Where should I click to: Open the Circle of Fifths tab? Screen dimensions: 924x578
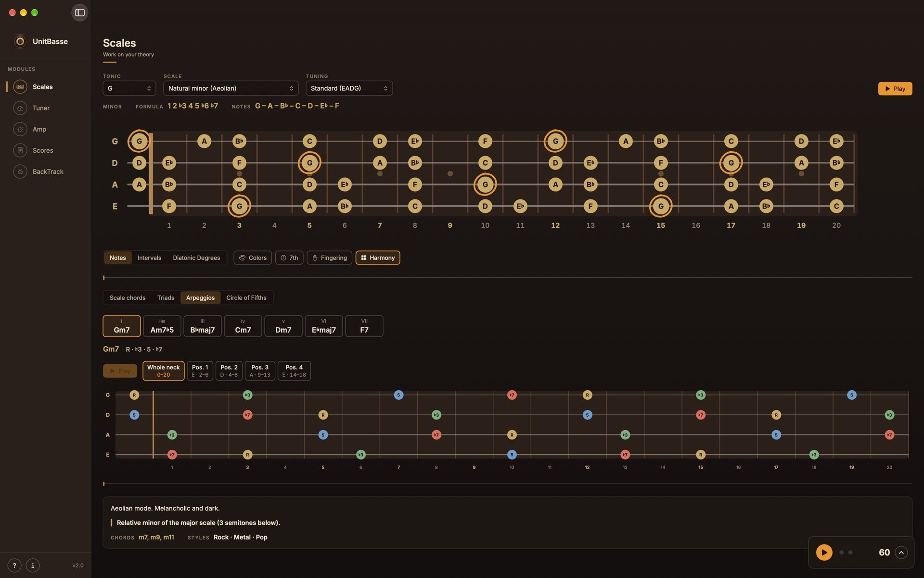point(246,298)
